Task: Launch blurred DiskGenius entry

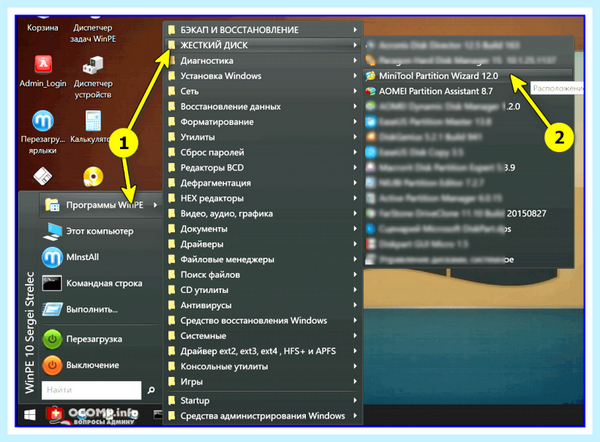Action: tap(468, 137)
